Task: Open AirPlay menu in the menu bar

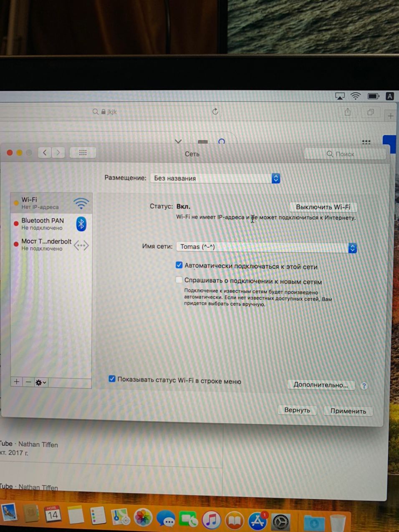Action: (340, 96)
